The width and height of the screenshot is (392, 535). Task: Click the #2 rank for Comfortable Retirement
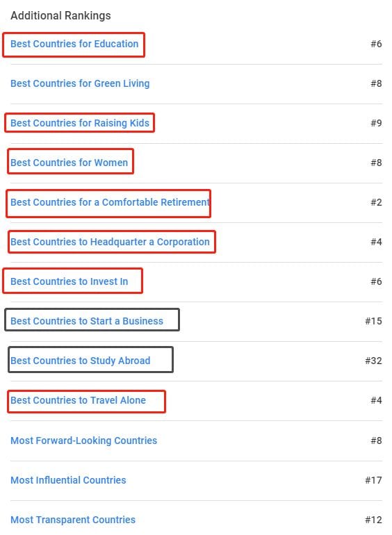[376, 202]
